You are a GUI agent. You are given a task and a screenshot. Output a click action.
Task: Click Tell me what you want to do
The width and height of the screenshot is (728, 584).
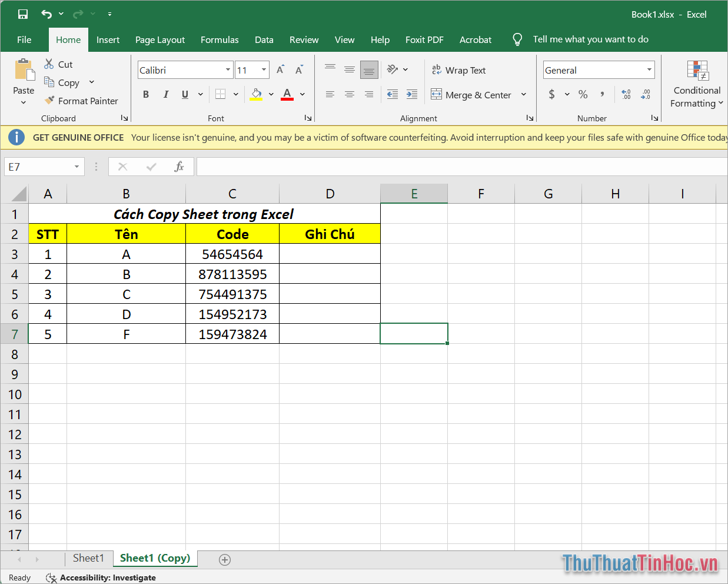[590, 39]
